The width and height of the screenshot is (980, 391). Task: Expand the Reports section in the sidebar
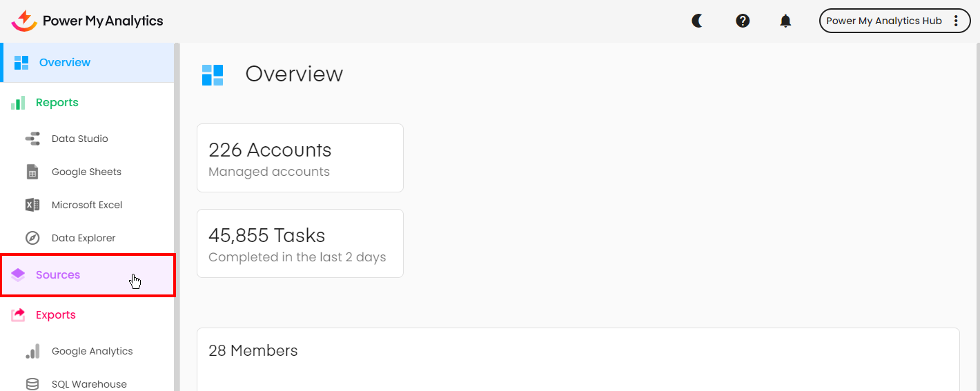pos(57,103)
